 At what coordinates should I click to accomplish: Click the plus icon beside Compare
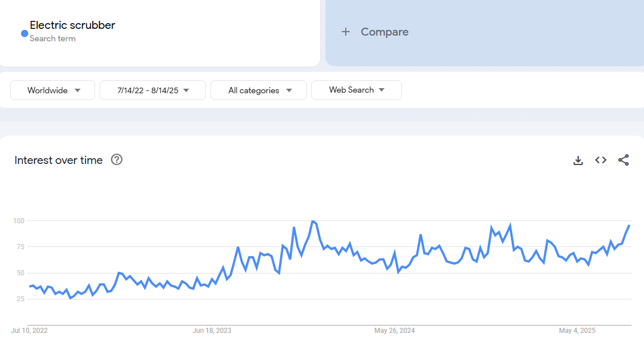(x=346, y=32)
